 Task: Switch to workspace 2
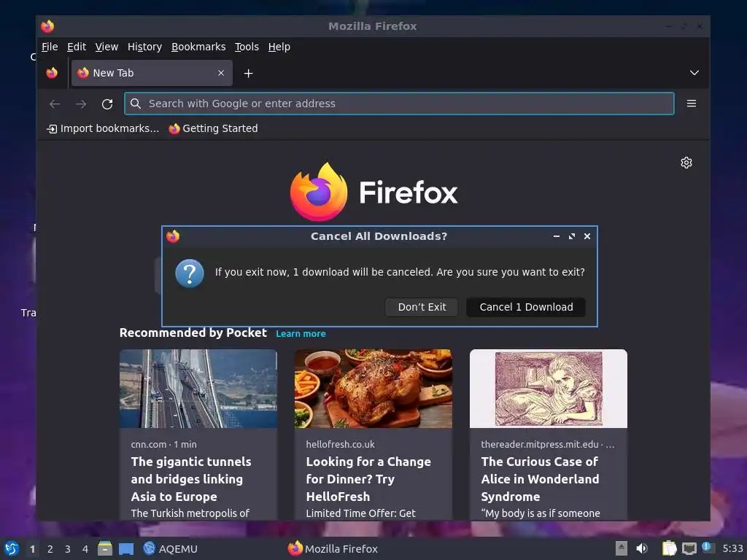click(x=50, y=549)
